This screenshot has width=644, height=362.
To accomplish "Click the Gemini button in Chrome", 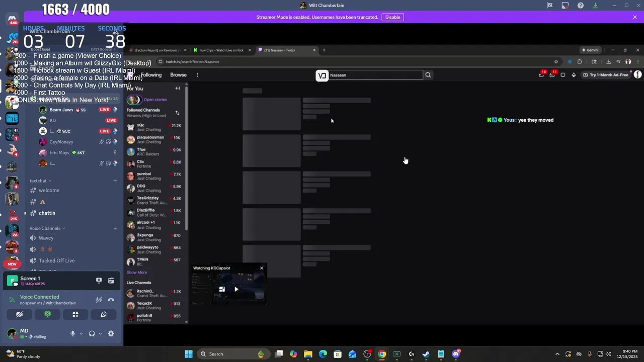I will [590, 50].
